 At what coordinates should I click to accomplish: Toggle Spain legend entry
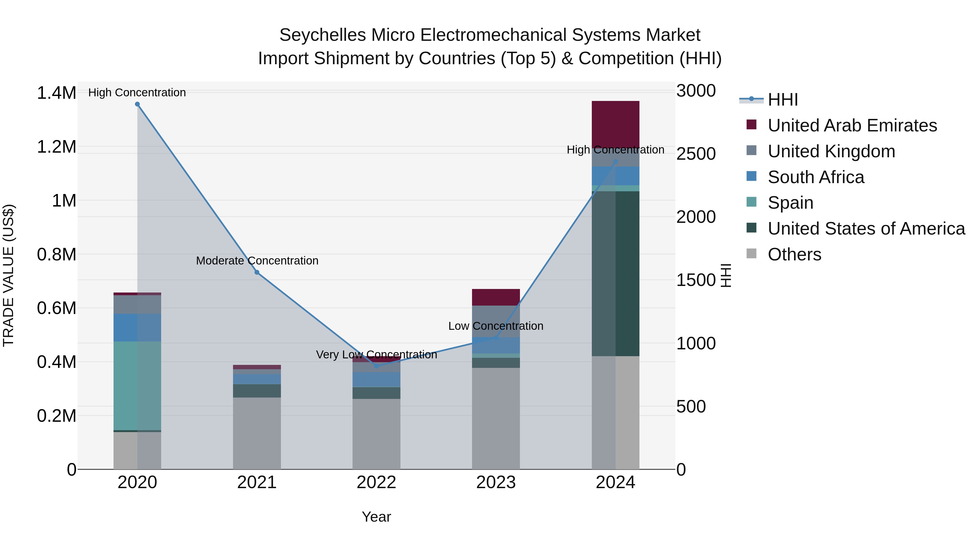[x=780, y=202]
